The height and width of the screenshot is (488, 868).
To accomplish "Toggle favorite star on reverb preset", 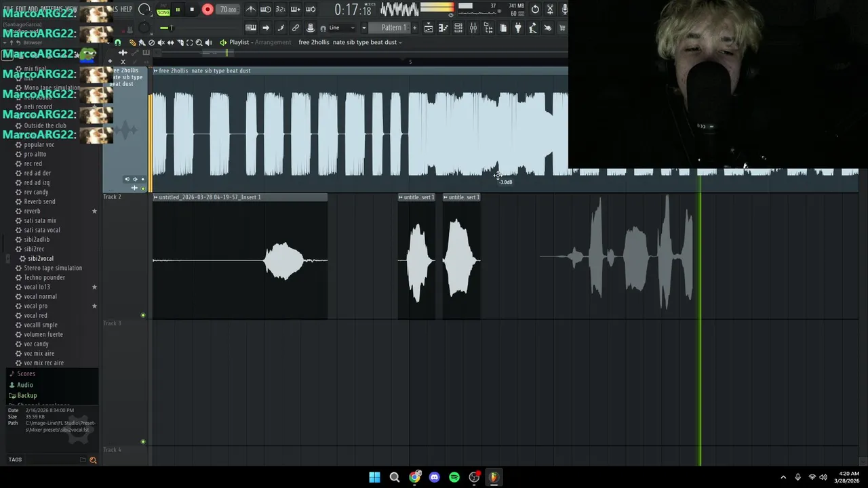I will point(94,211).
